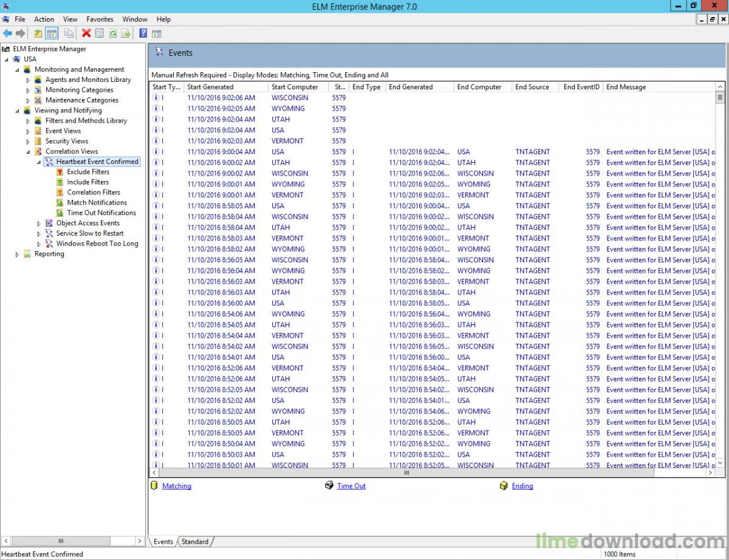Click the Time Out Notifications tree icon
This screenshot has width=729, height=560.
60,213
